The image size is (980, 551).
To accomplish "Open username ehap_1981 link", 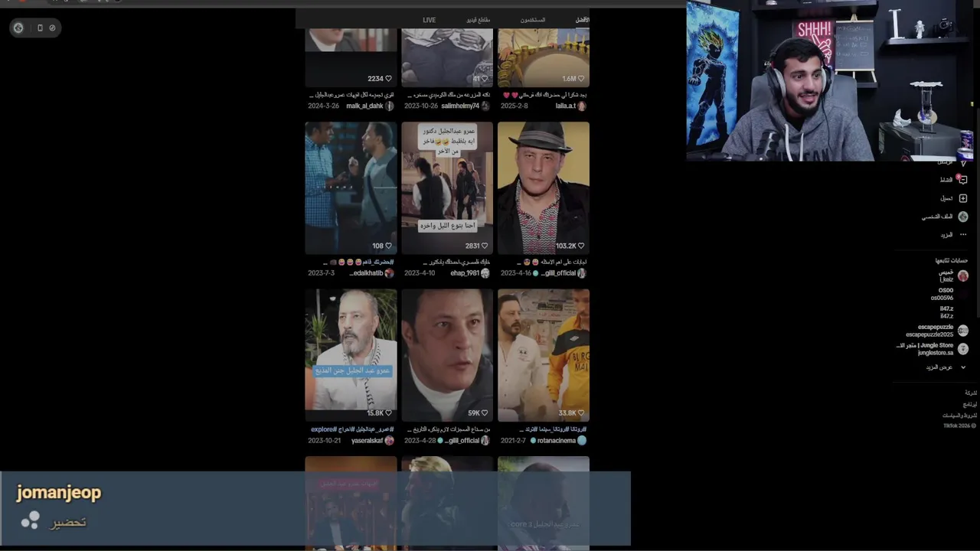I will point(465,273).
